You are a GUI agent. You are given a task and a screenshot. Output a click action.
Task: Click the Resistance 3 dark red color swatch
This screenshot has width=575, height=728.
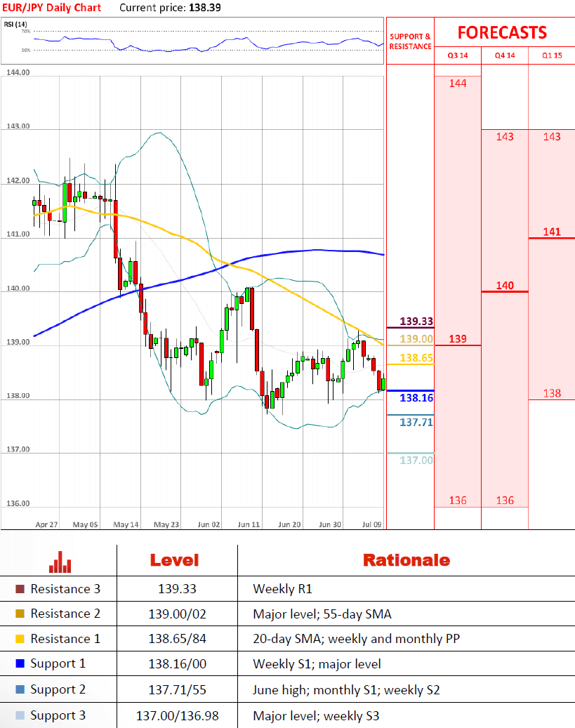[20, 589]
